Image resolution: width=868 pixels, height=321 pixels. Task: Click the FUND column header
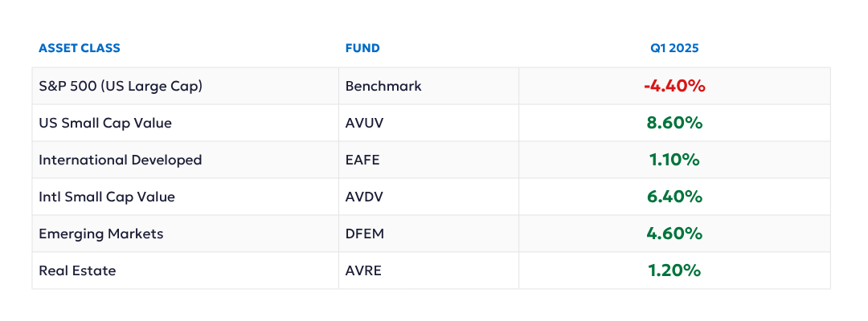click(362, 48)
